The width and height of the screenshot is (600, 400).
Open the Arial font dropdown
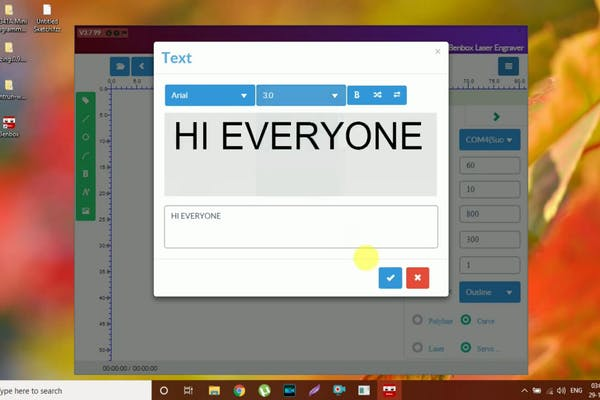210,95
